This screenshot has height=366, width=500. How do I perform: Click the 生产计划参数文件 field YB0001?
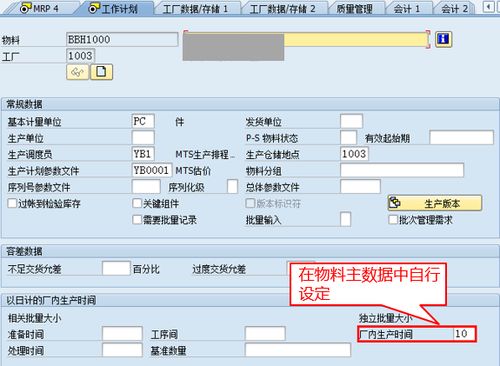(152, 170)
